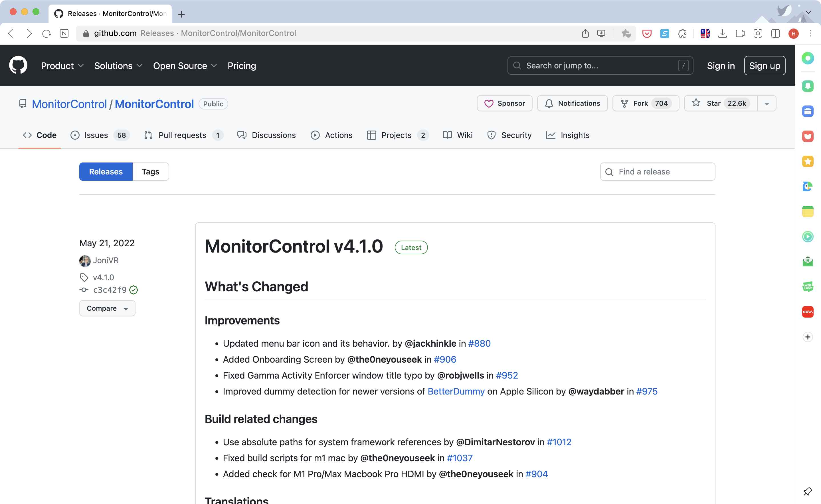Switch to the Tags tab
Screen dimensions: 821x504
pos(150,172)
